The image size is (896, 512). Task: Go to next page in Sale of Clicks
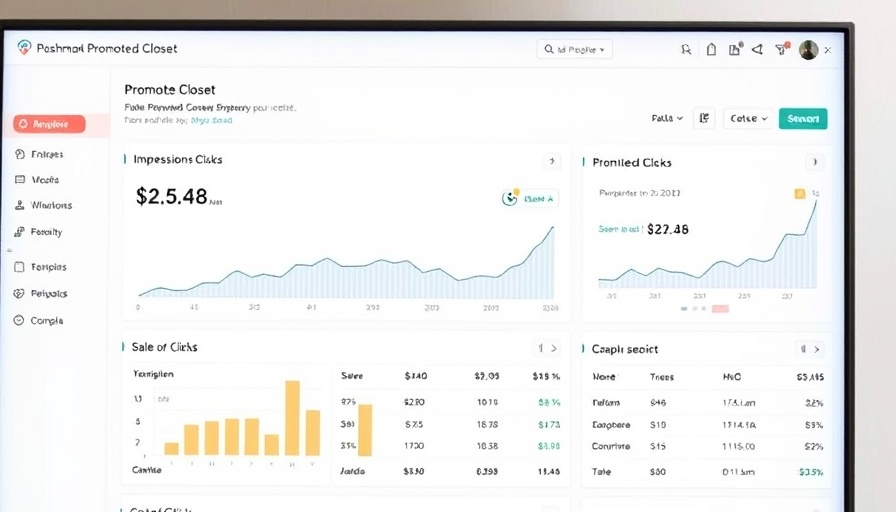(554, 347)
